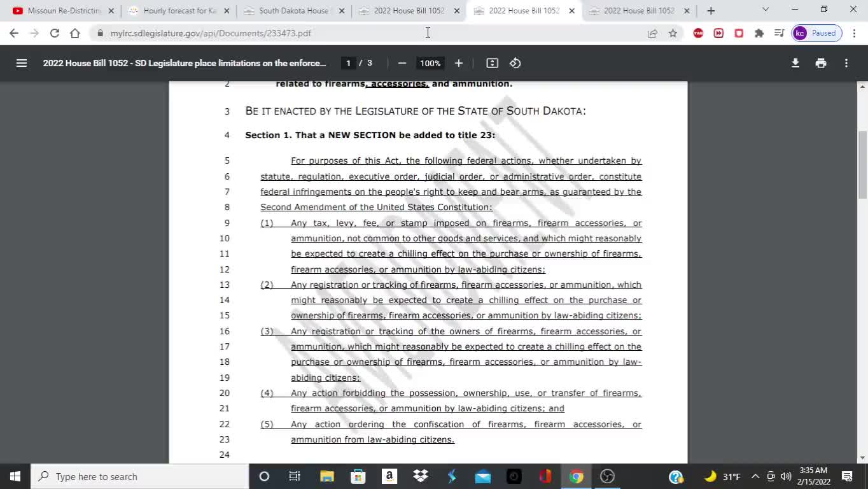Click the PDF page number field
868x489 pixels.
[348, 63]
